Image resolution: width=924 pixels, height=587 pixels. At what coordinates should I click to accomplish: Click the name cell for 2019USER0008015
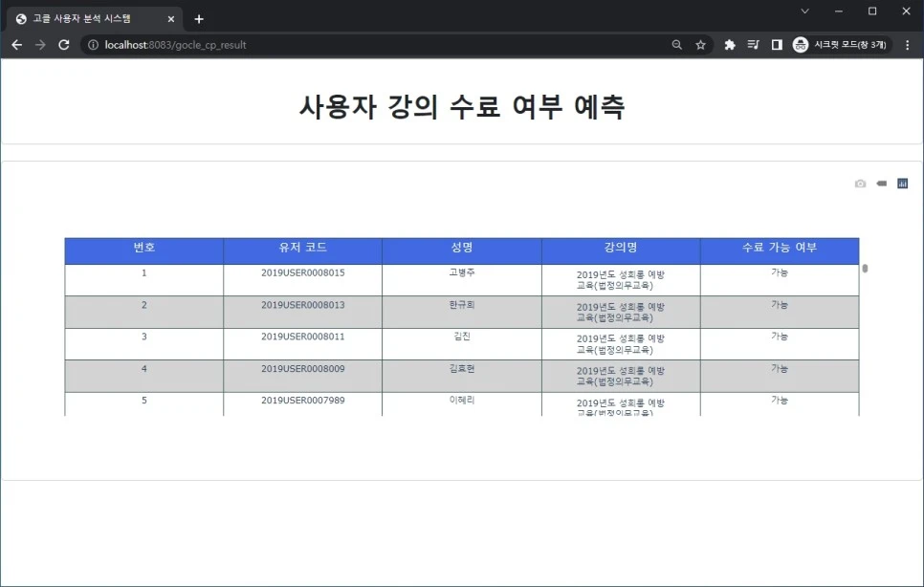point(462,280)
